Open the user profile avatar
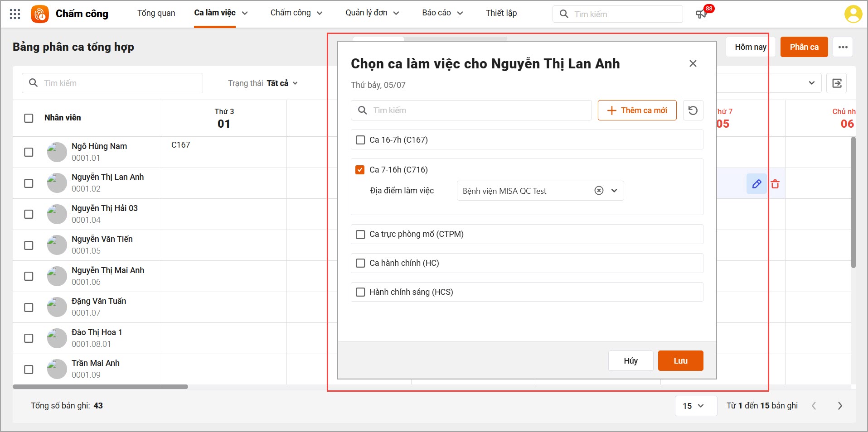Screen dimensions: 868x432 (x=853, y=14)
